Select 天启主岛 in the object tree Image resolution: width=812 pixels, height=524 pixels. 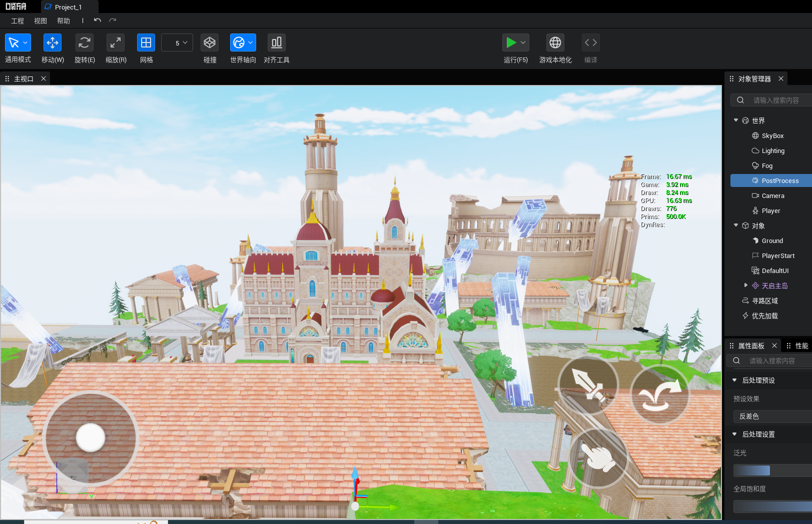774,286
